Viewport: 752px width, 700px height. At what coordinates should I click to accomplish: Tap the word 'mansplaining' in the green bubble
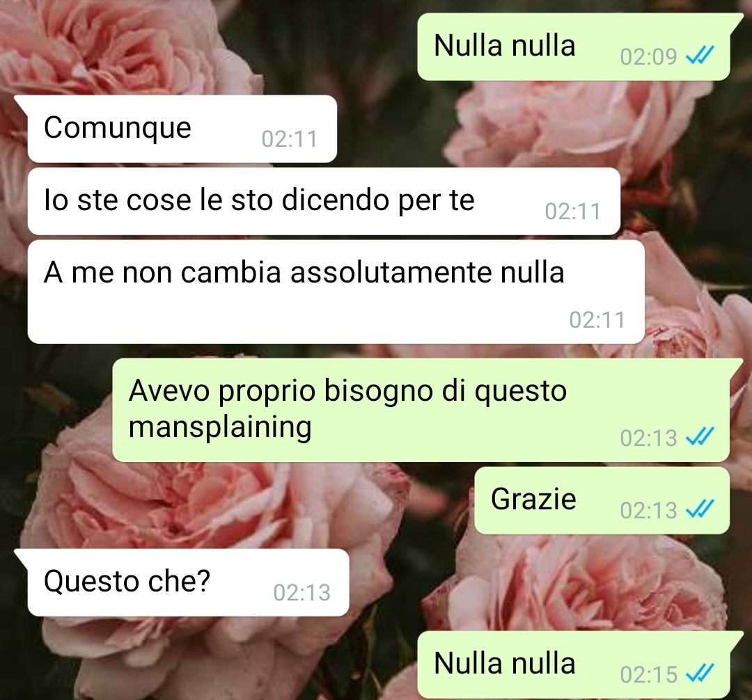(x=220, y=426)
